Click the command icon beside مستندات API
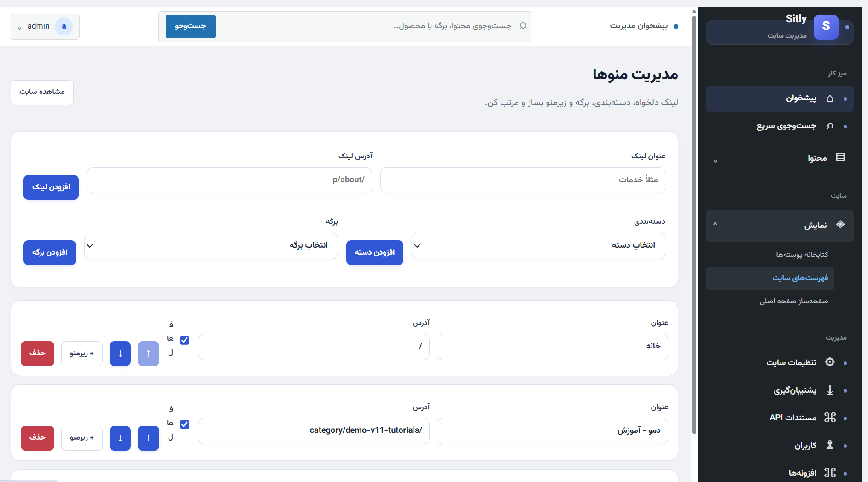 coord(830,418)
